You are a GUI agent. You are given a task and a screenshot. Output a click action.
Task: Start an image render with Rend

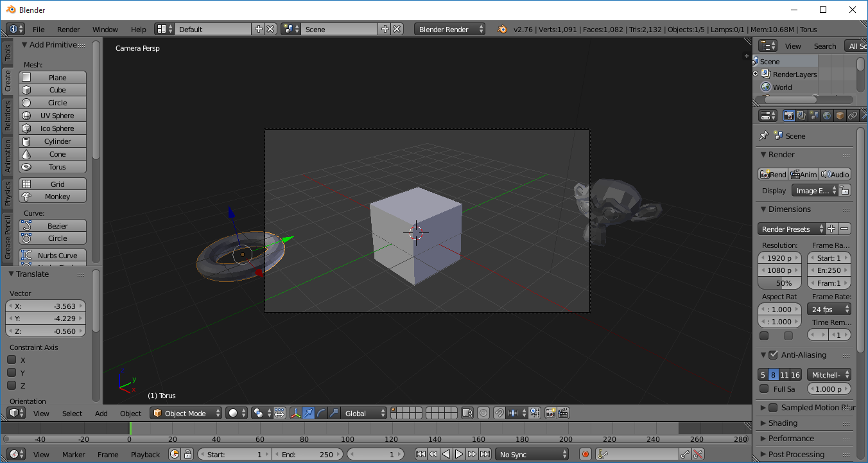point(773,174)
